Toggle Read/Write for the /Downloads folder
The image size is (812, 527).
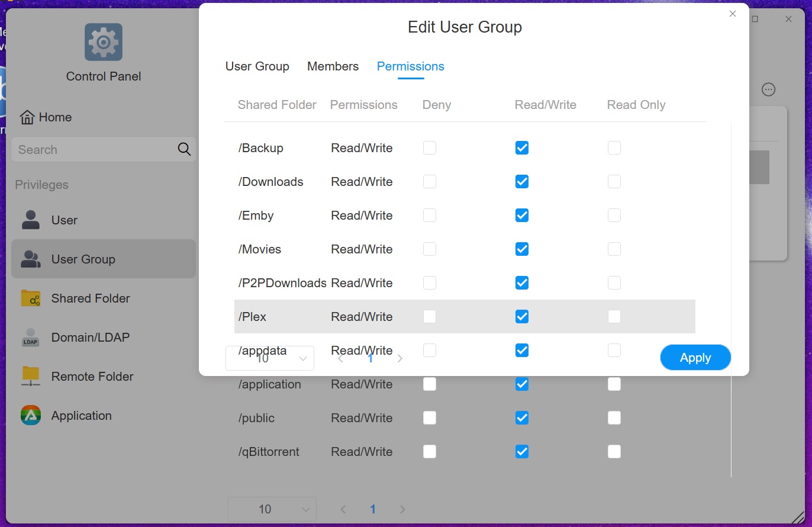click(522, 182)
